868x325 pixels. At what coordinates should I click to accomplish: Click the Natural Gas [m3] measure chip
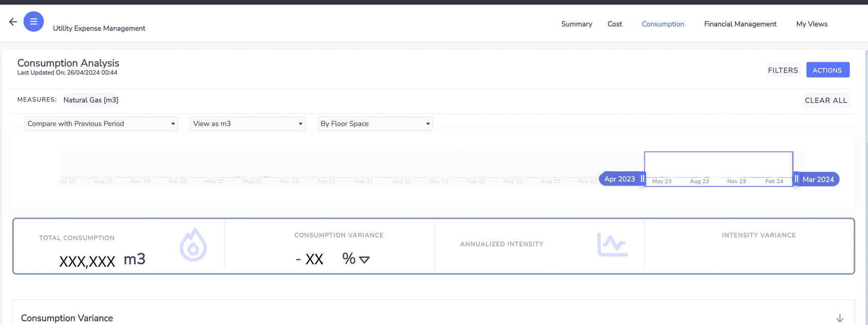(x=91, y=100)
